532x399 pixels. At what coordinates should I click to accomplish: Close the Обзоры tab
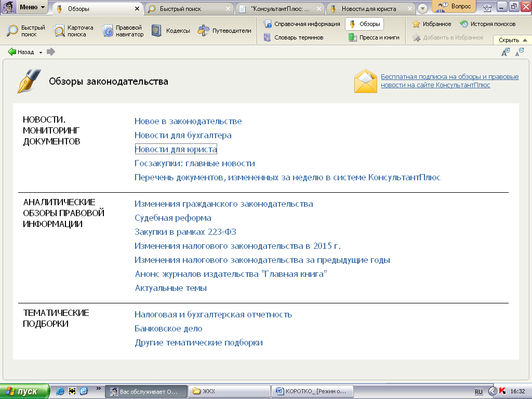[137, 9]
